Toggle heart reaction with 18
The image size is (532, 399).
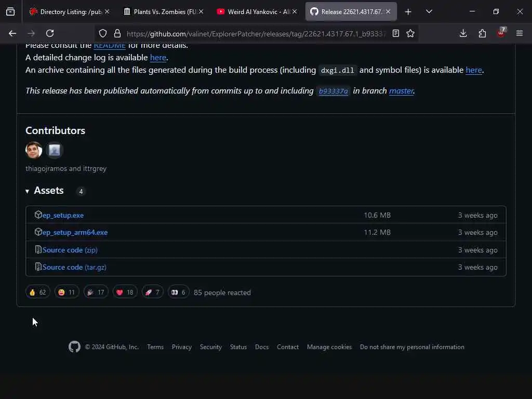[x=125, y=292]
